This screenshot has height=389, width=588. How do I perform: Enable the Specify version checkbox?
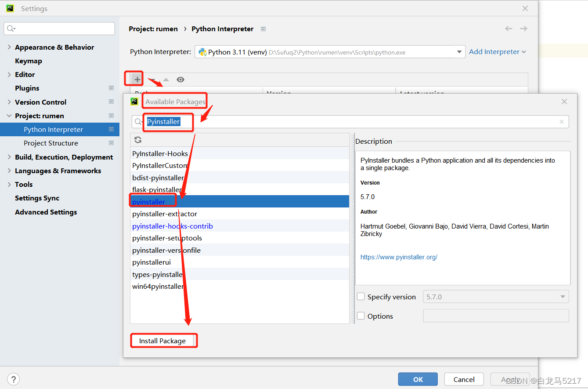[361, 297]
